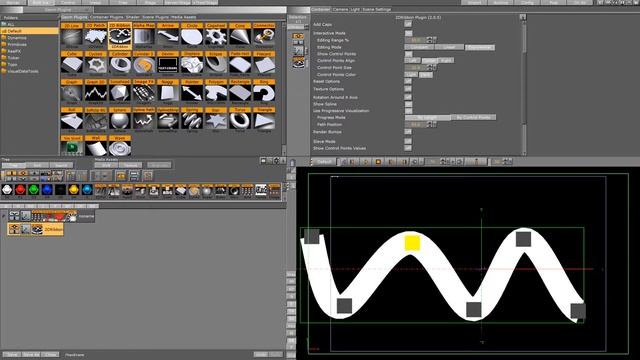This screenshot has width=640, height=360.
Task: Open the Scene Settings tab
Action: 377,9
